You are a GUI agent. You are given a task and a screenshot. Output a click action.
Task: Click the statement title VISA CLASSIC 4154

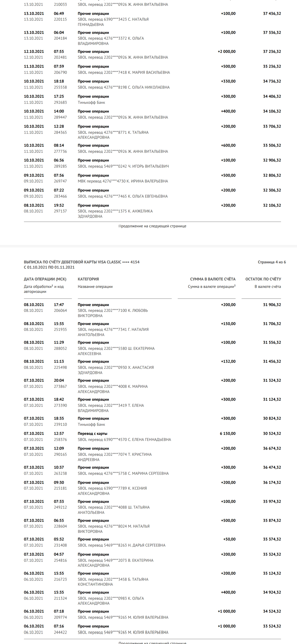(x=82, y=262)
